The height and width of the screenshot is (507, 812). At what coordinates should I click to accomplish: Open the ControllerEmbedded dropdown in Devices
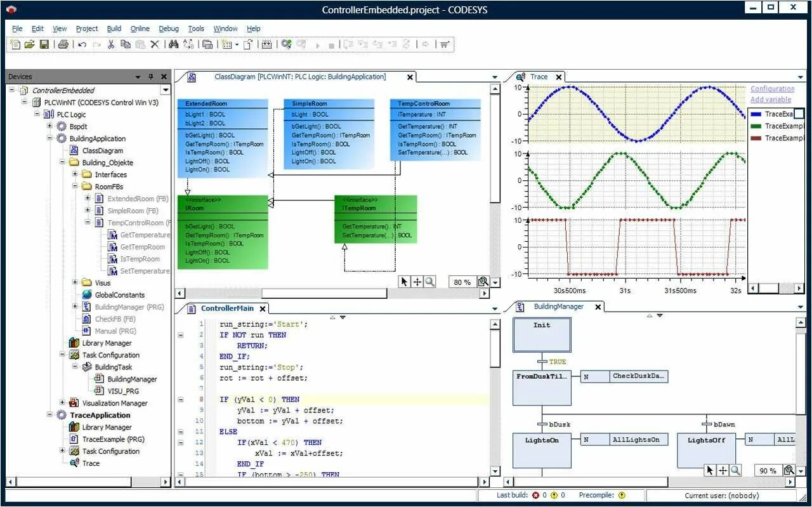(x=166, y=90)
